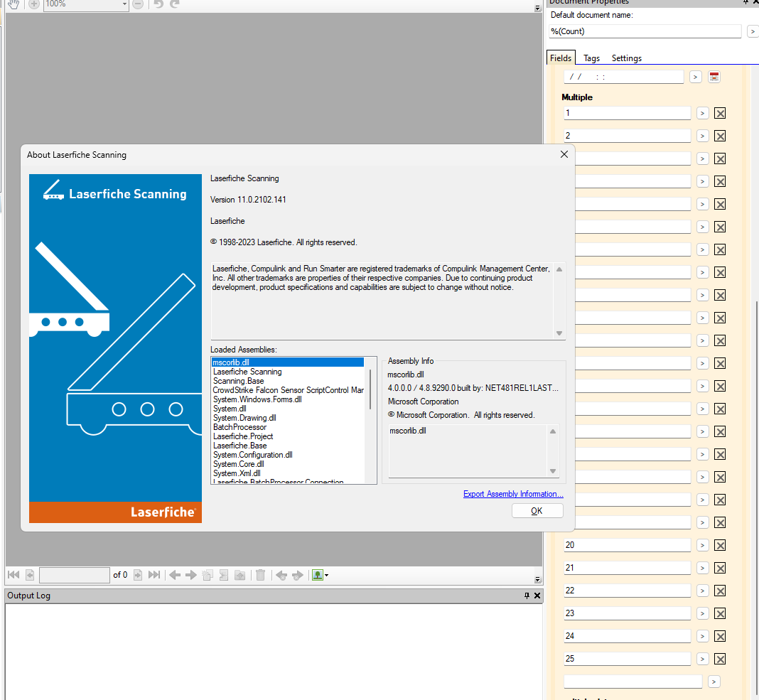Click the date/time field input
The width and height of the screenshot is (759, 700).
[624, 77]
